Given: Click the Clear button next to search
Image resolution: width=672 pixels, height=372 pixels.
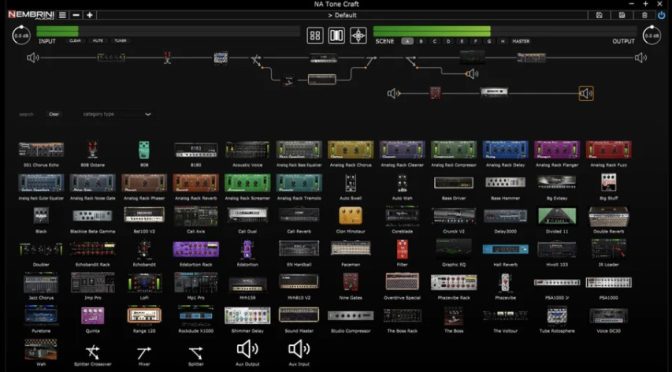Looking at the screenshot, I should tap(54, 114).
